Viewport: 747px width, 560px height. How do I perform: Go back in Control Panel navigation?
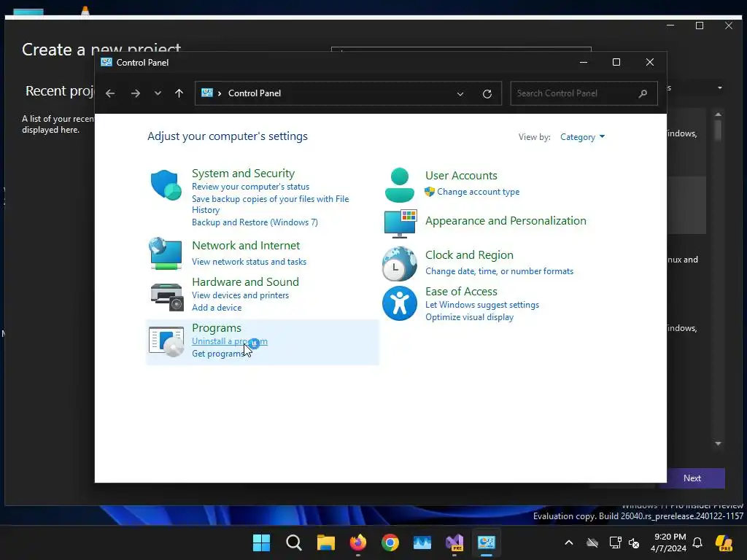(110, 93)
